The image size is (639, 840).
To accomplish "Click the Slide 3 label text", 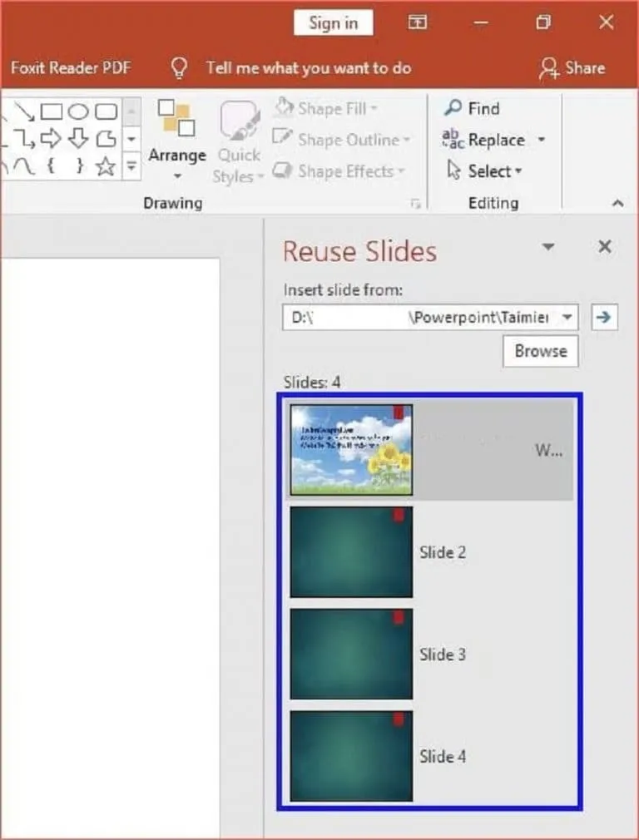I will click(443, 654).
